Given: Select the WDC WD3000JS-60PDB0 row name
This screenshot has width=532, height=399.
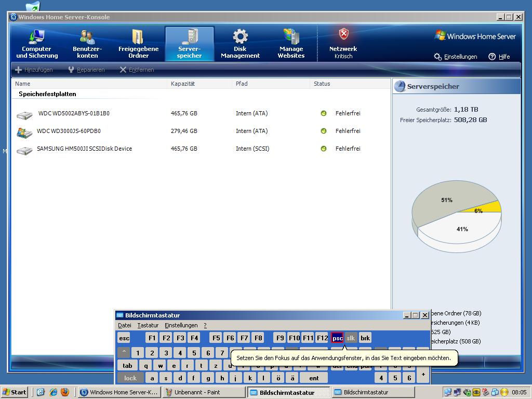Looking at the screenshot, I should (69, 131).
